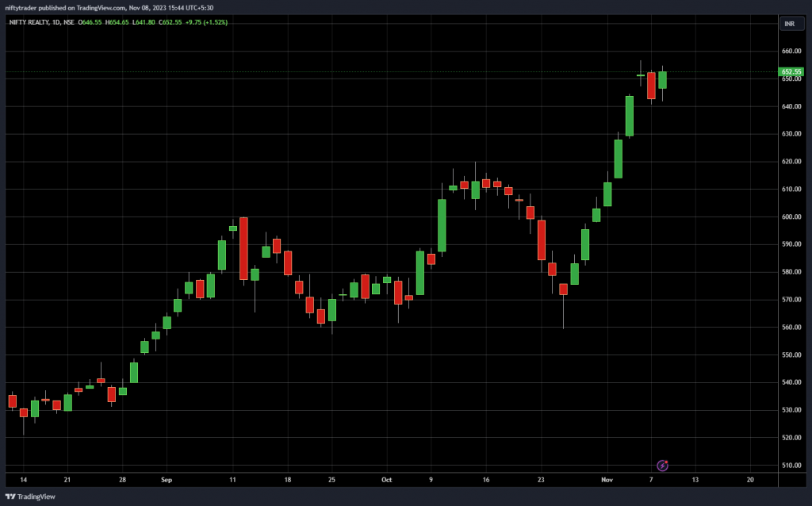Screen dimensions: 812x506
Task: Click the low value L641.80
Action: (x=144, y=22)
